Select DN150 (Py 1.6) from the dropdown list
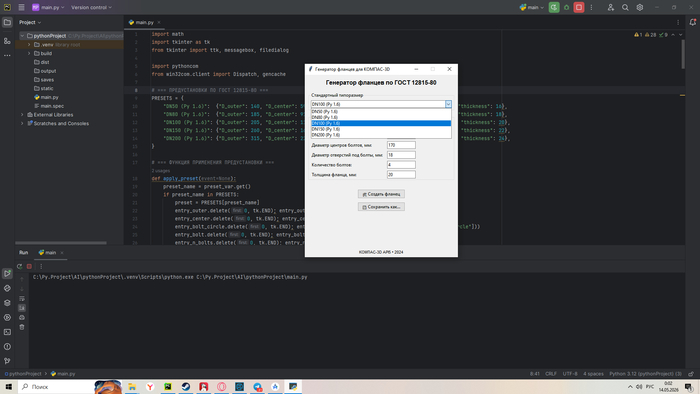 click(x=381, y=129)
